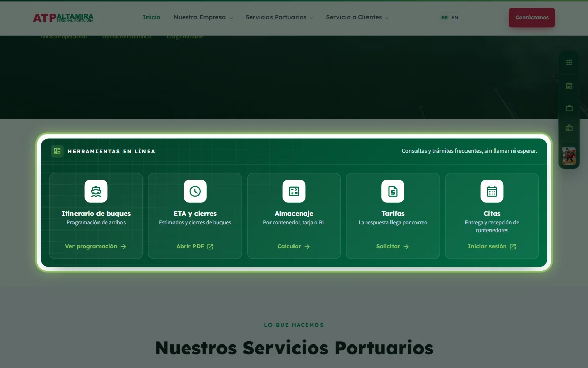Select the 'Itinerario de buques' title

[x=96, y=213]
